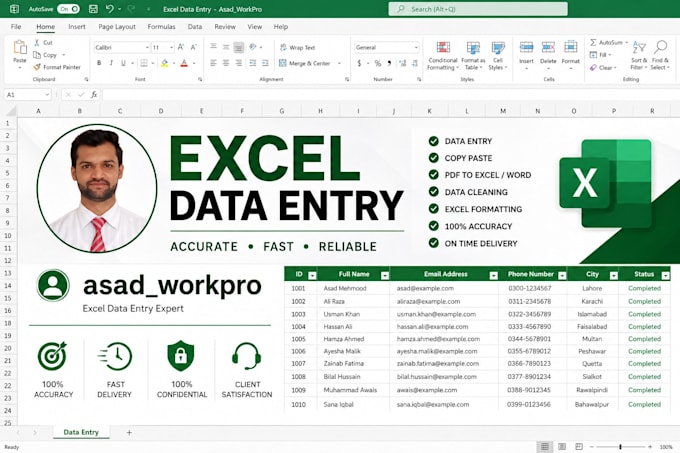Viewport: 680px width, 453px height.
Task: Click the Fill button in Editing
Action: click(600, 55)
